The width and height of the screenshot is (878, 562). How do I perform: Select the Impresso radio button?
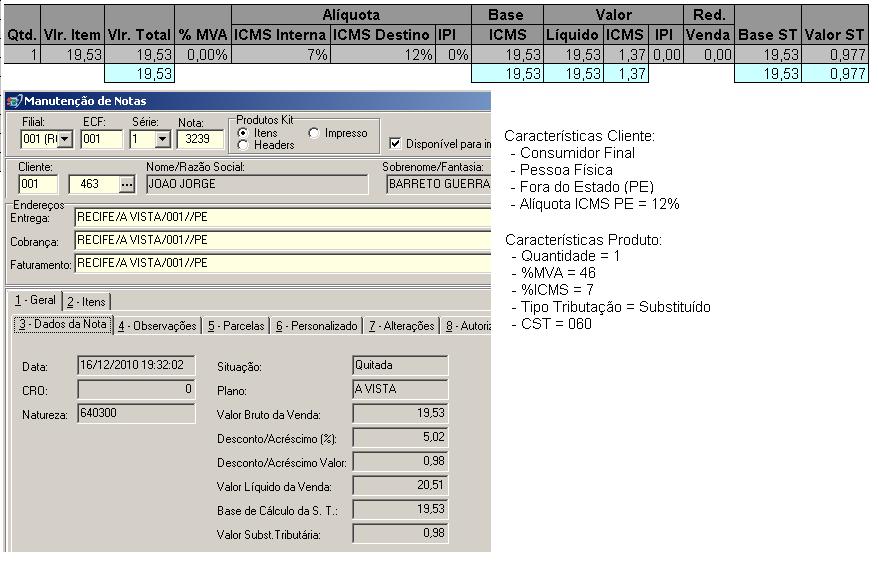tap(314, 133)
